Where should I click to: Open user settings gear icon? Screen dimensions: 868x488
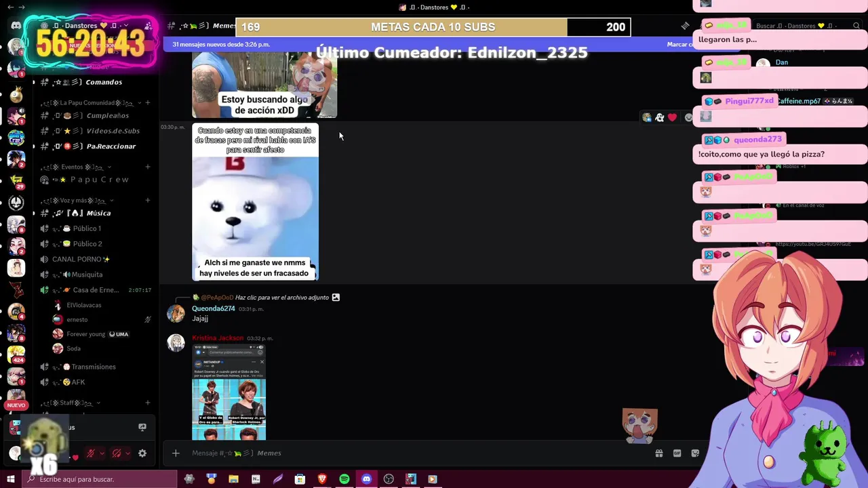[x=142, y=453]
